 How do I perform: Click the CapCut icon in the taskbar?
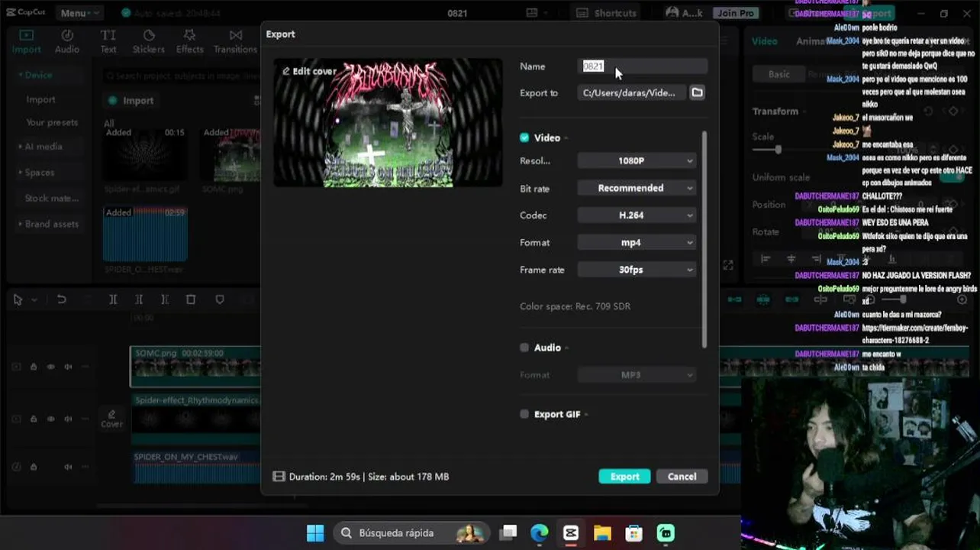(x=570, y=532)
